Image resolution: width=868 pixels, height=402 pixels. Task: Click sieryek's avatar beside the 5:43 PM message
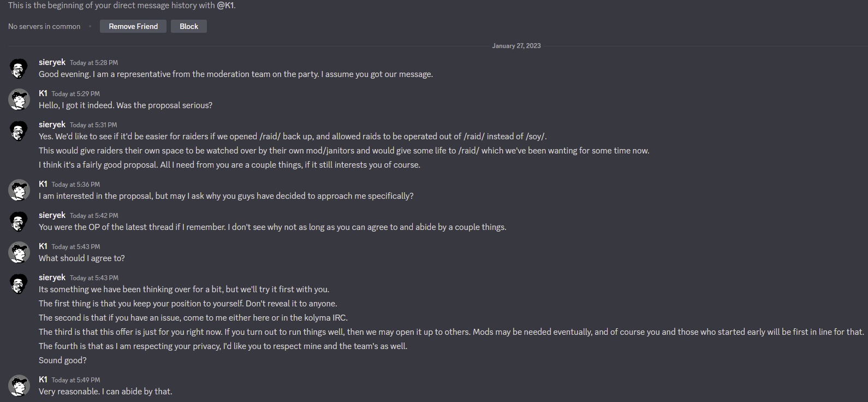(19, 283)
